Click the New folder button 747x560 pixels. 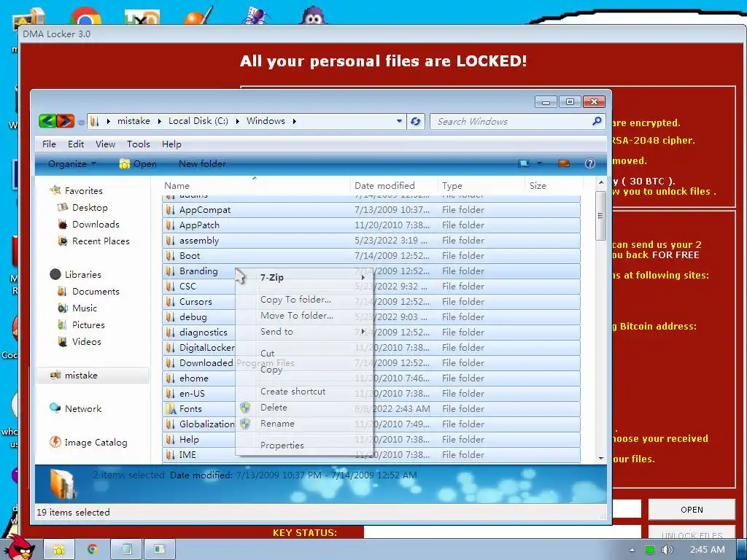pyautogui.click(x=202, y=164)
